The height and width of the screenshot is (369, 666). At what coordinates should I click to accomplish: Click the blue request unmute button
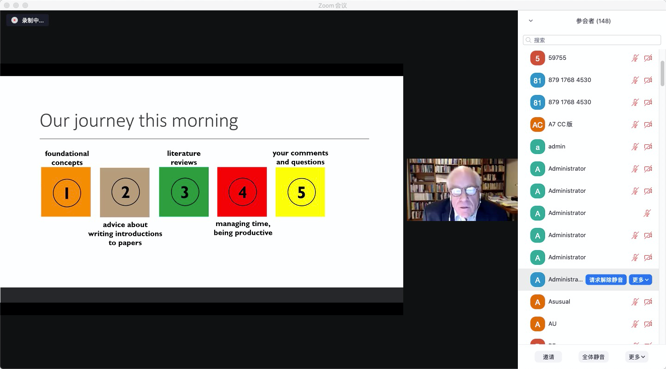point(606,279)
